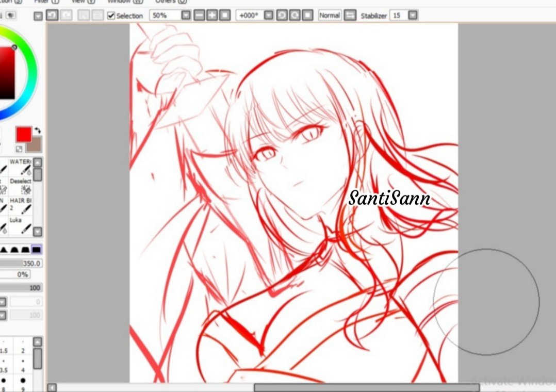The width and height of the screenshot is (556, 392).
Task: Choose the flat black brush edge shape
Action: tap(37, 250)
